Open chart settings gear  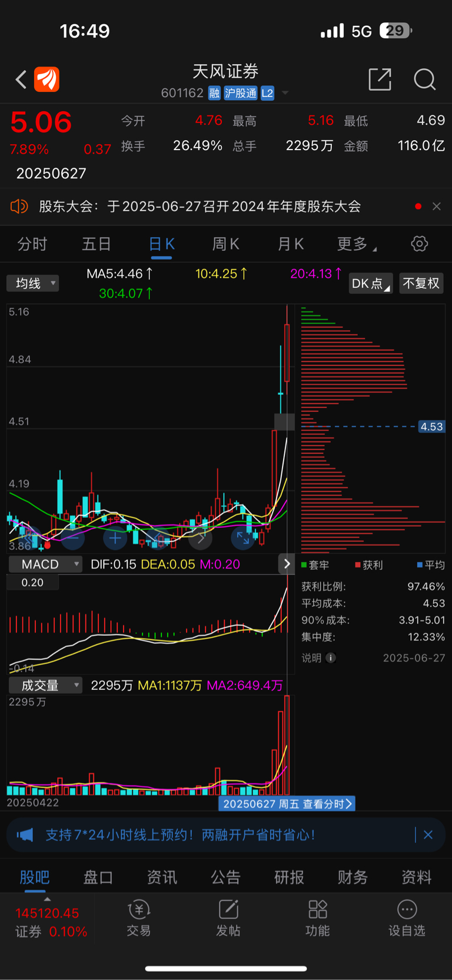coord(419,244)
